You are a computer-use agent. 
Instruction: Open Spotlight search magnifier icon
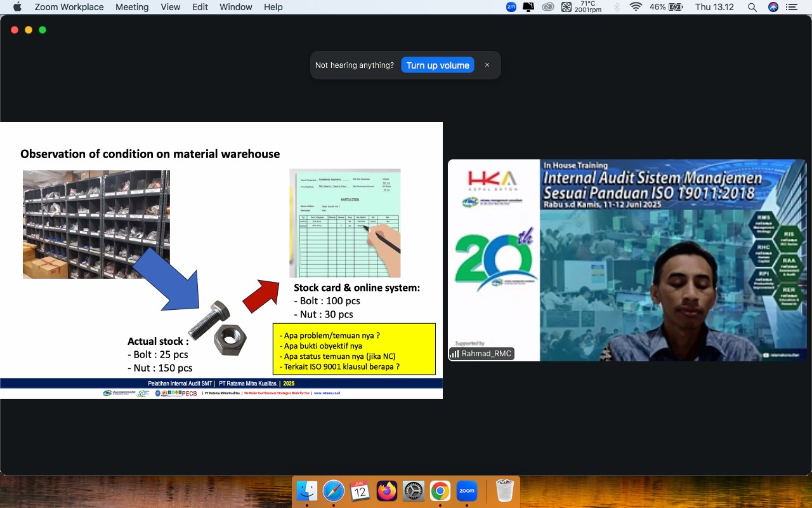752,7
